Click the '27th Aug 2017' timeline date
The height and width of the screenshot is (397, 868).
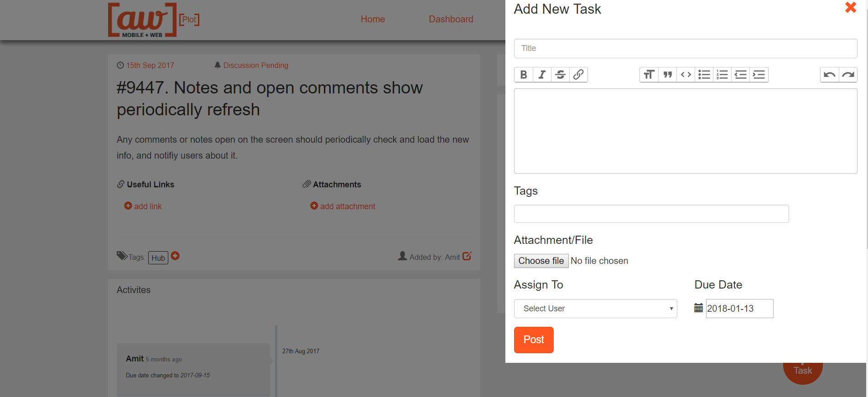301,351
